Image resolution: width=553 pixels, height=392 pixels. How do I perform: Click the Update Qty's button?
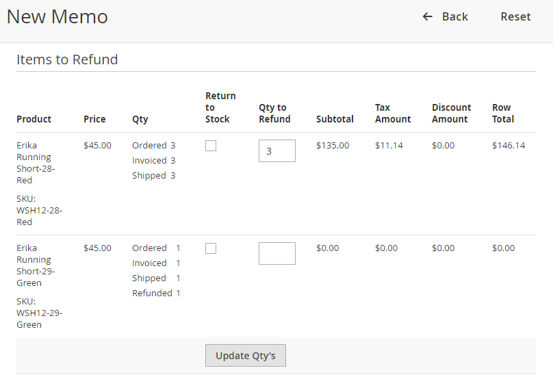(245, 355)
